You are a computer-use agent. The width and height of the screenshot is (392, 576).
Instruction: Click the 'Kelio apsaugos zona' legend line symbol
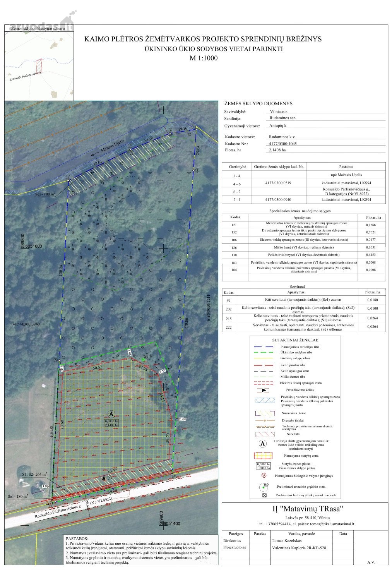point(263,371)
